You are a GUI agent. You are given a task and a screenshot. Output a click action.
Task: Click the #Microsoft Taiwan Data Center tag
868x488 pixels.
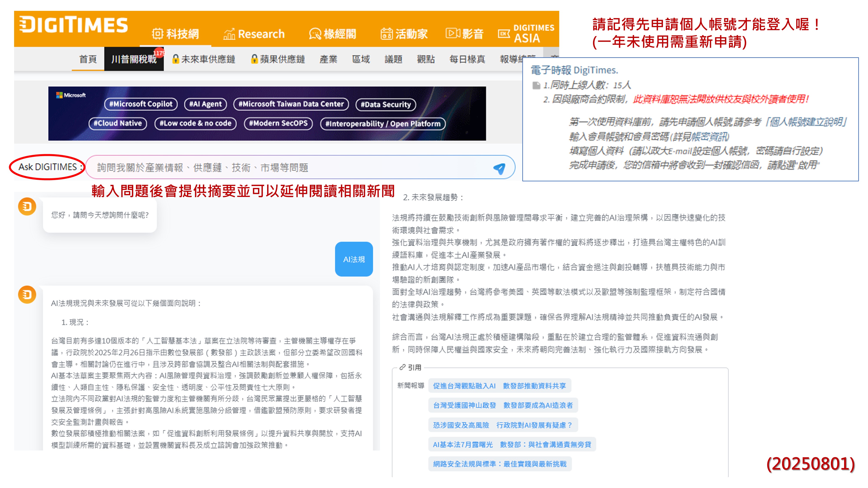[x=291, y=104]
